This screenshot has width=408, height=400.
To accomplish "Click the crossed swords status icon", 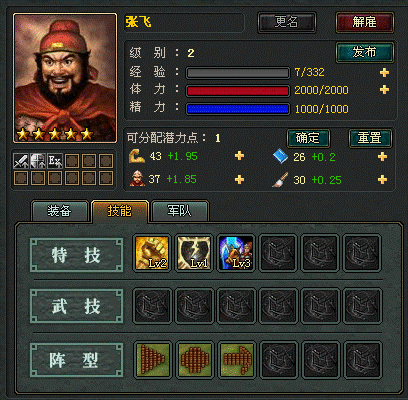I will (x=21, y=161).
